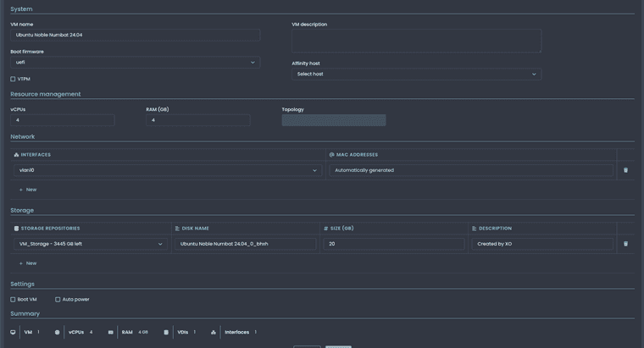Click the Resource management heading

point(46,94)
